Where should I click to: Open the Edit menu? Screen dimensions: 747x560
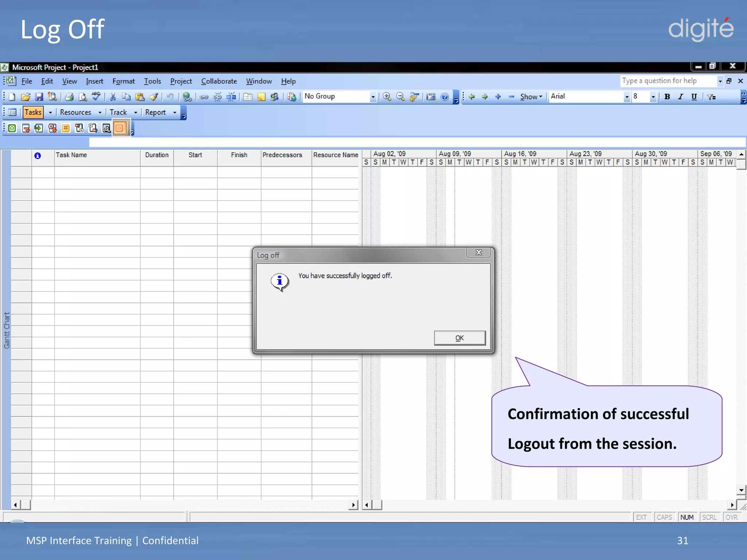pos(47,81)
